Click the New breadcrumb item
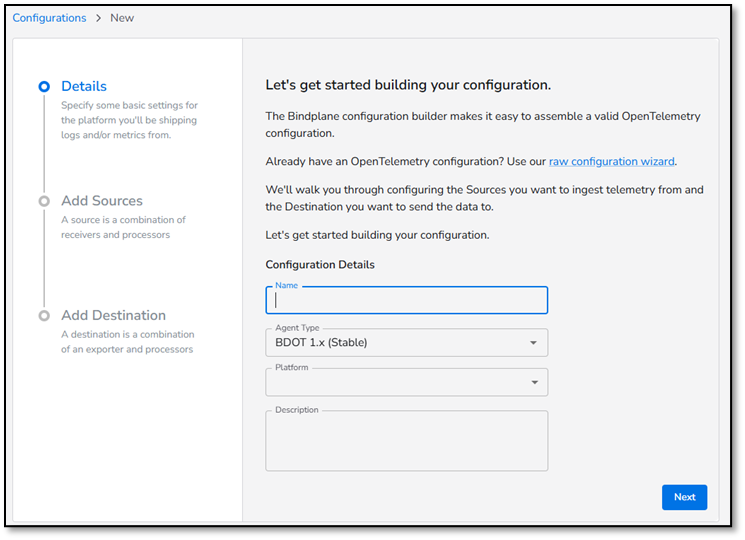Viewport: 745px width, 540px height. (x=122, y=18)
